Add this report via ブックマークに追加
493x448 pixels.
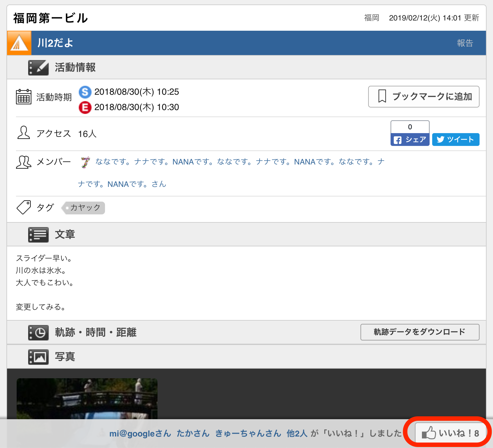tap(424, 97)
